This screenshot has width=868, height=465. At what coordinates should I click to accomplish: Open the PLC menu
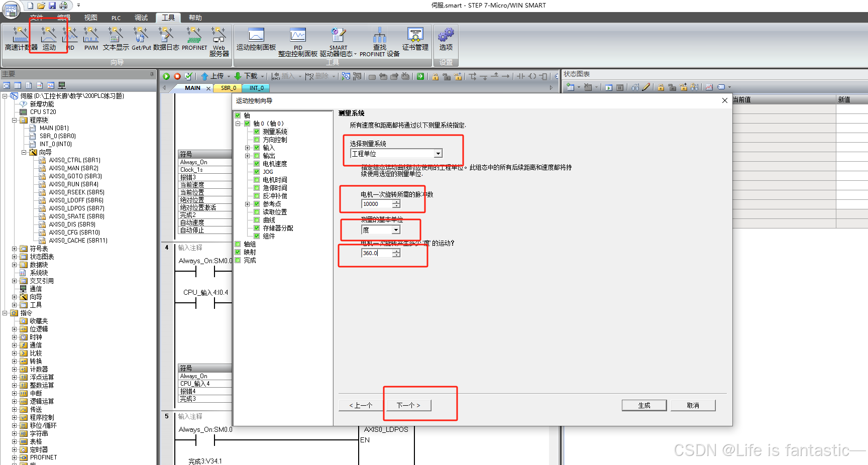click(116, 18)
